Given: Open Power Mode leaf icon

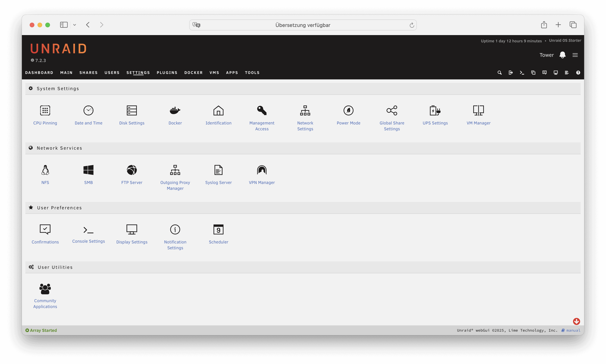Looking at the screenshot, I should [x=348, y=110].
